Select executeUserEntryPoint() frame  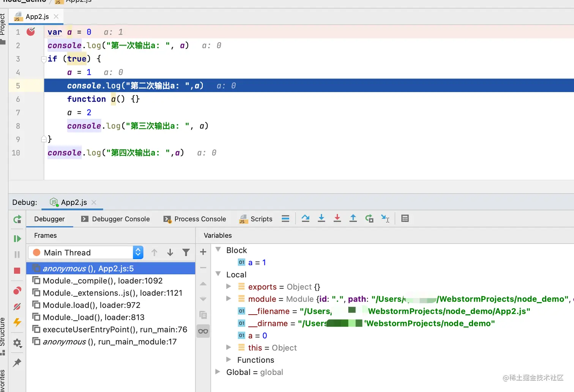pos(110,329)
